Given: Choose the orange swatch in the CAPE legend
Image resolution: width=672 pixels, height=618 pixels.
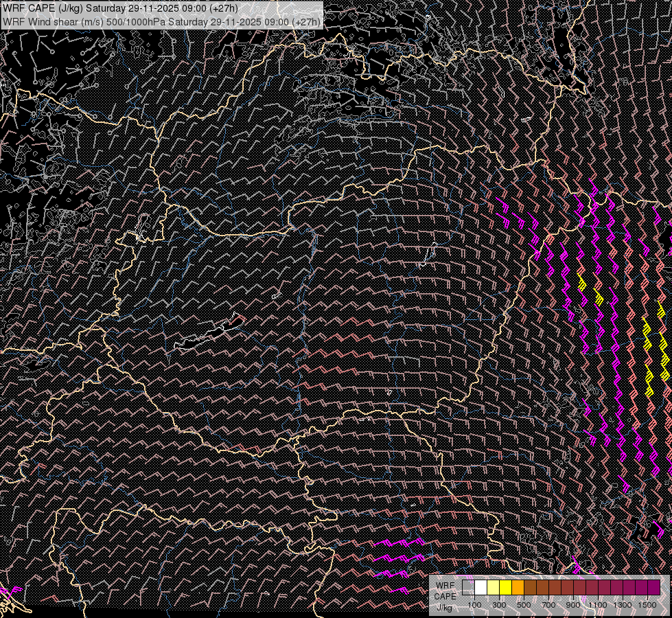Looking at the screenshot, I should [518, 587].
